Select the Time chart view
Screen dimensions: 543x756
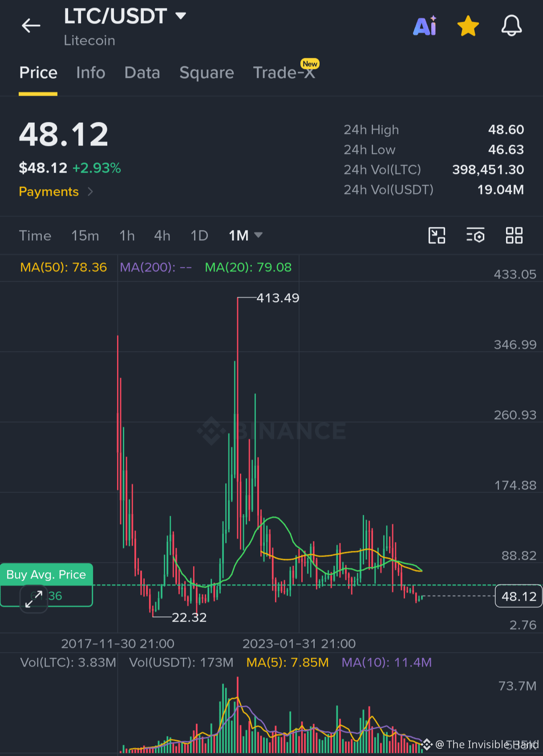point(35,235)
